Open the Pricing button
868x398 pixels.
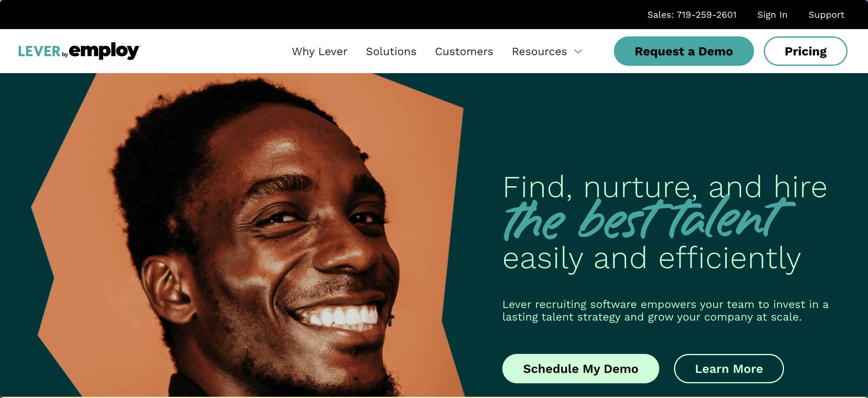[x=805, y=51]
